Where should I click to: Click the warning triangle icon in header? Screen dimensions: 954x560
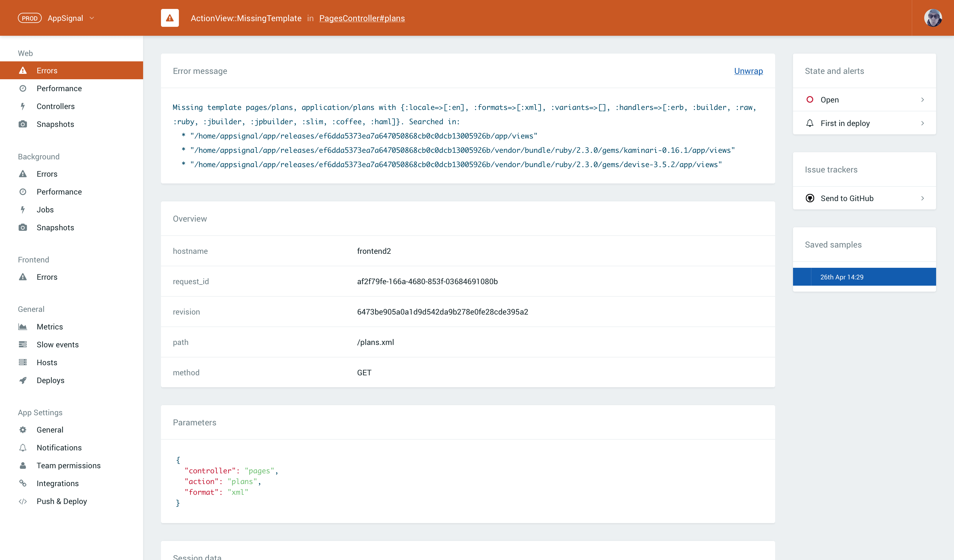(x=170, y=18)
